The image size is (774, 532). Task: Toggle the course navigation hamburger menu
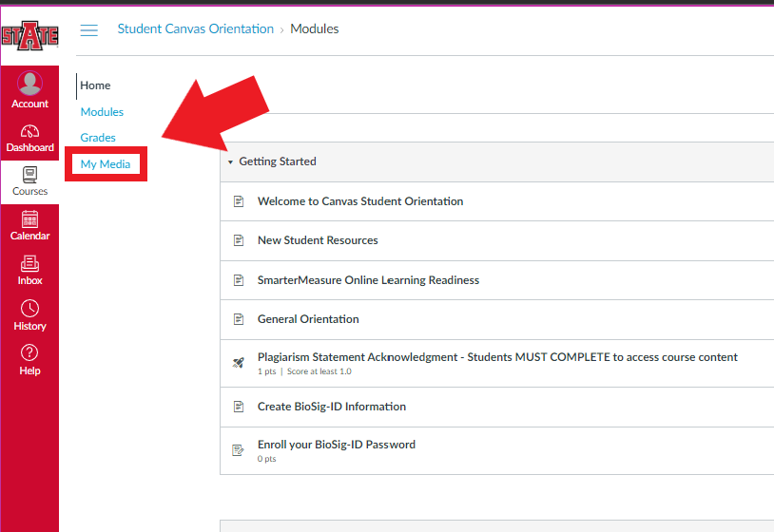click(88, 30)
